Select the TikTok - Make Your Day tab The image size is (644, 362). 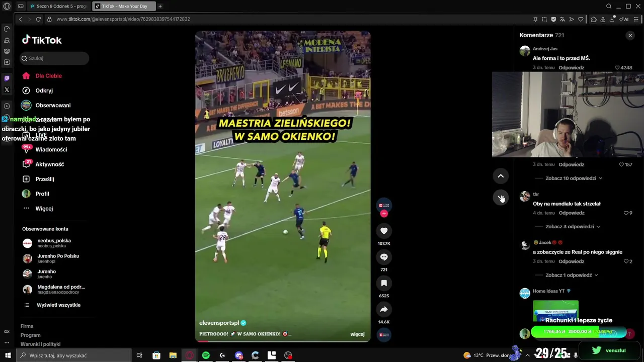124,7
